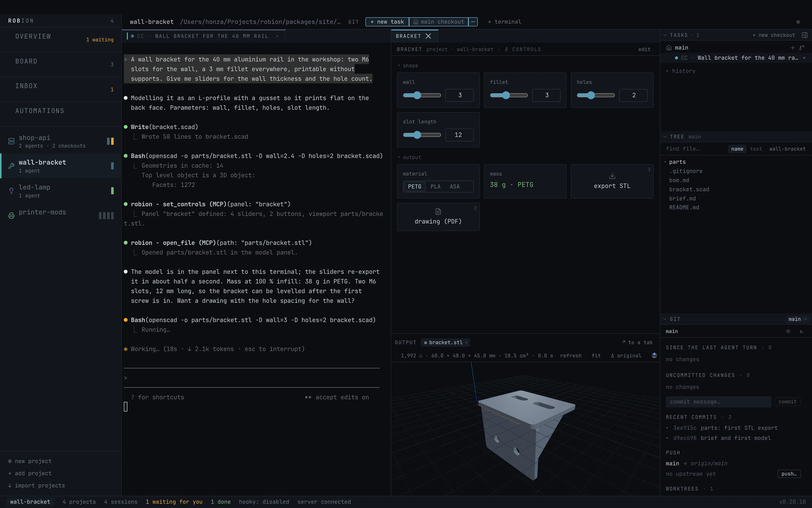Switch file search to name mode
812x508 pixels.
(737, 149)
